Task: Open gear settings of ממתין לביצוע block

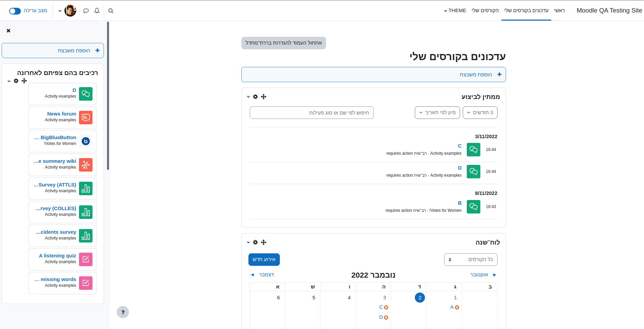Action: (256, 97)
